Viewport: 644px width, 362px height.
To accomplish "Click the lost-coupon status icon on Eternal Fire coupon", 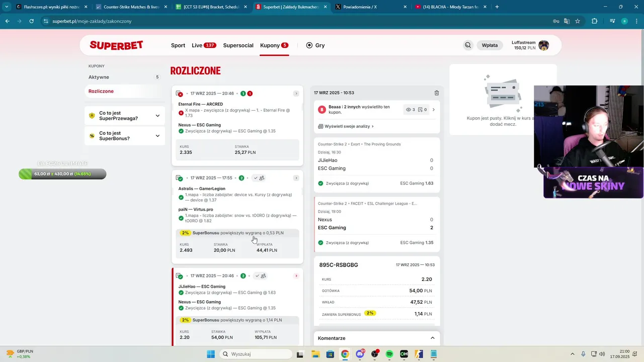I will click(x=179, y=94).
